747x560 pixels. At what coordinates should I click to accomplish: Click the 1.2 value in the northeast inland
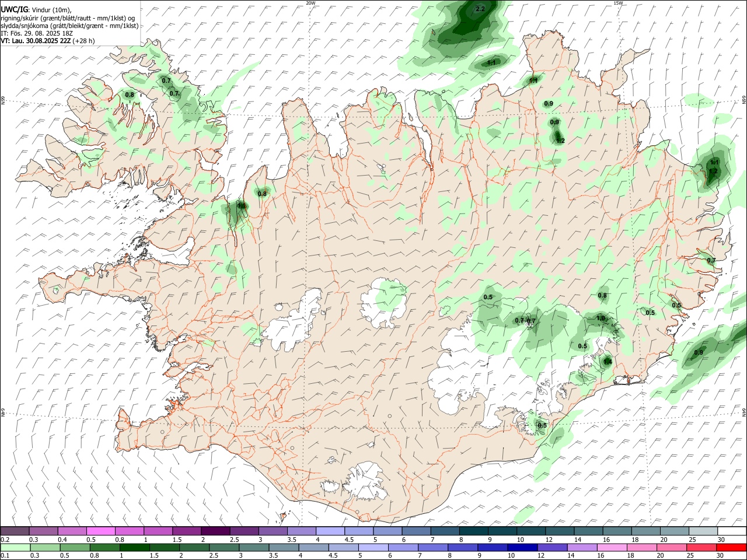click(x=560, y=141)
